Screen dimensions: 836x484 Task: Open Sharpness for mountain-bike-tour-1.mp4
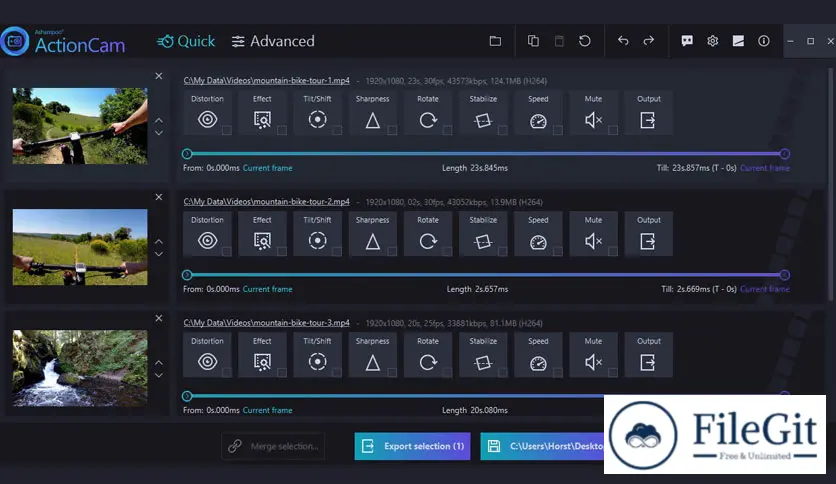coord(373,113)
